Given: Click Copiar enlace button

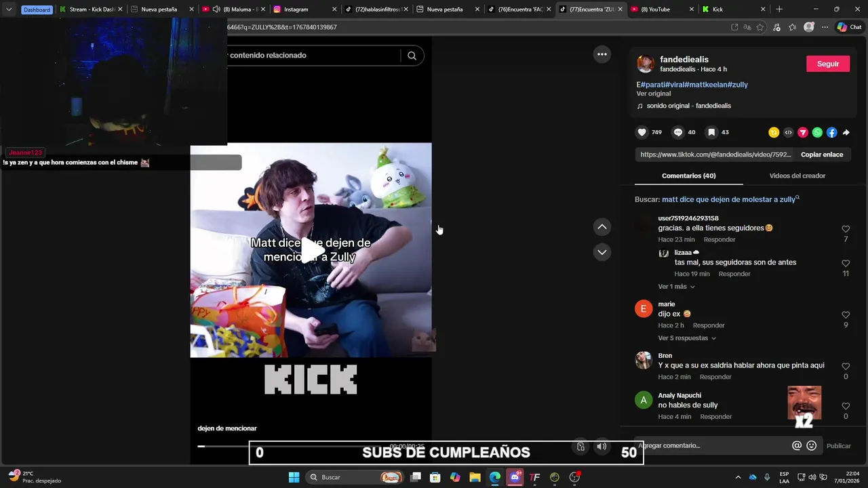Looking at the screenshot, I should [x=822, y=155].
